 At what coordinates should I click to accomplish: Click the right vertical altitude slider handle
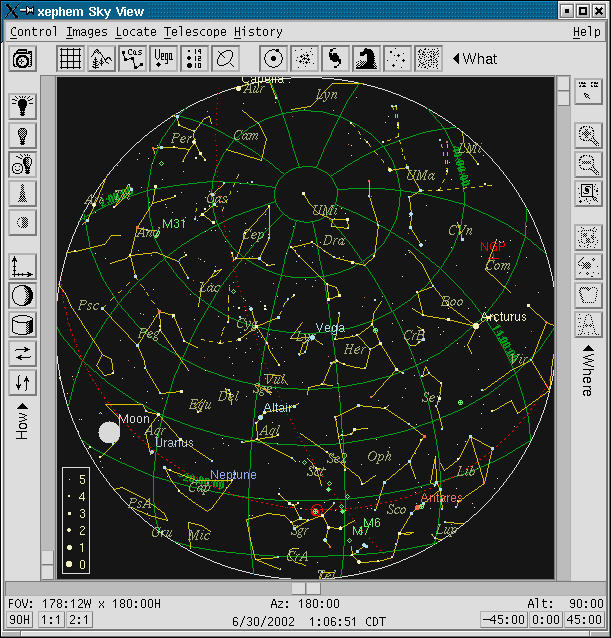click(563, 91)
